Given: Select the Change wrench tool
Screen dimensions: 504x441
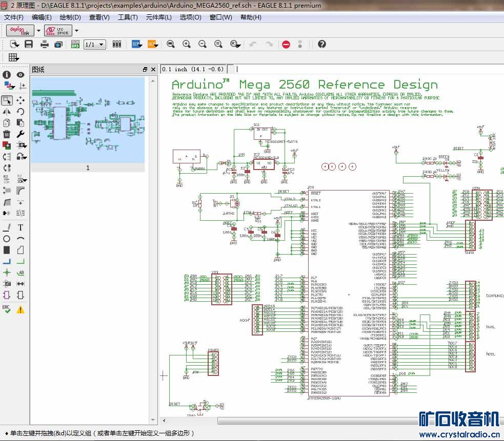Looking at the screenshot, I should pos(21,134).
